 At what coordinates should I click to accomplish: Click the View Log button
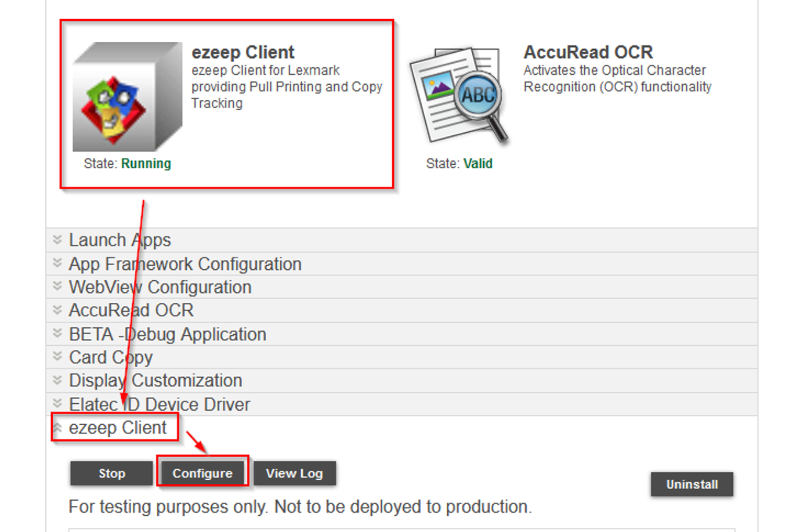[x=294, y=473]
